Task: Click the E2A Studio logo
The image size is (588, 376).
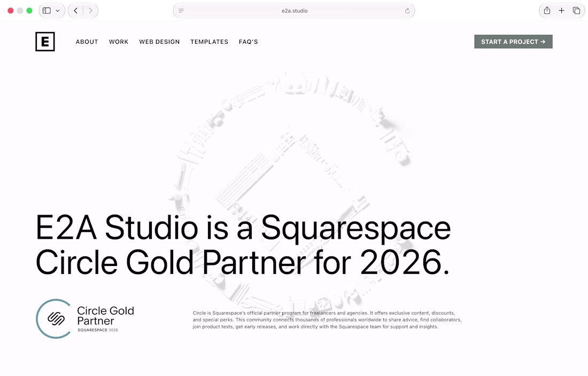Action: click(45, 42)
